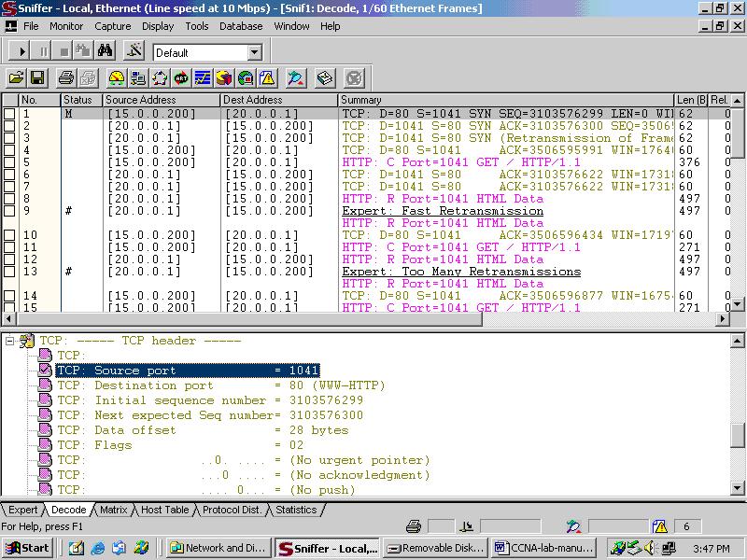747x560 pixels.
Task: Open the Address Book icon
Action: [325, 78]
